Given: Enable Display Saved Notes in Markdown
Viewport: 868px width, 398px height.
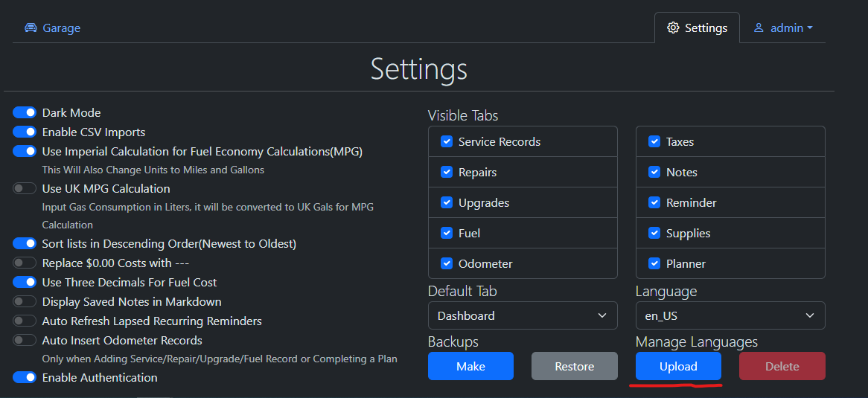Looking at the screenshot, I should click(x=25, y=302).
